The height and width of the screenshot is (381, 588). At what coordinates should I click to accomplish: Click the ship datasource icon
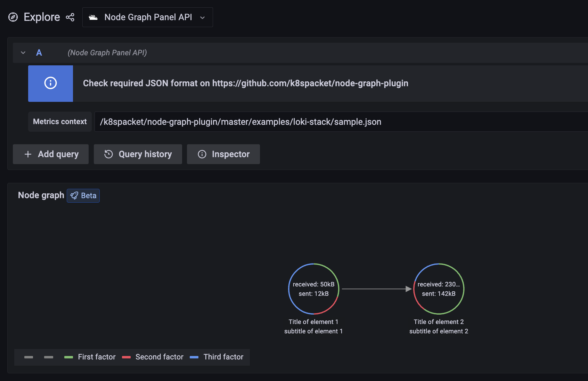pos(93,17)
